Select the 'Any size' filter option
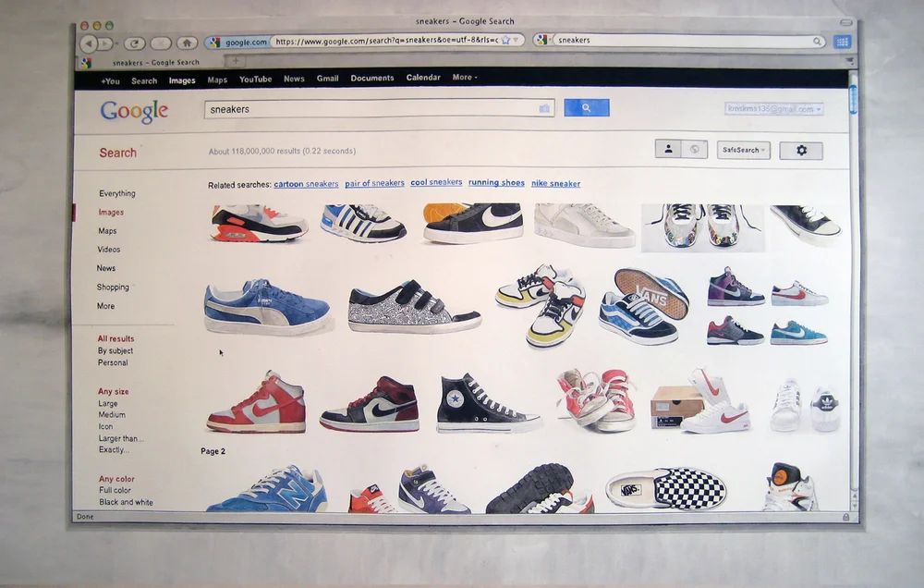924x588 pixels. 113,391
